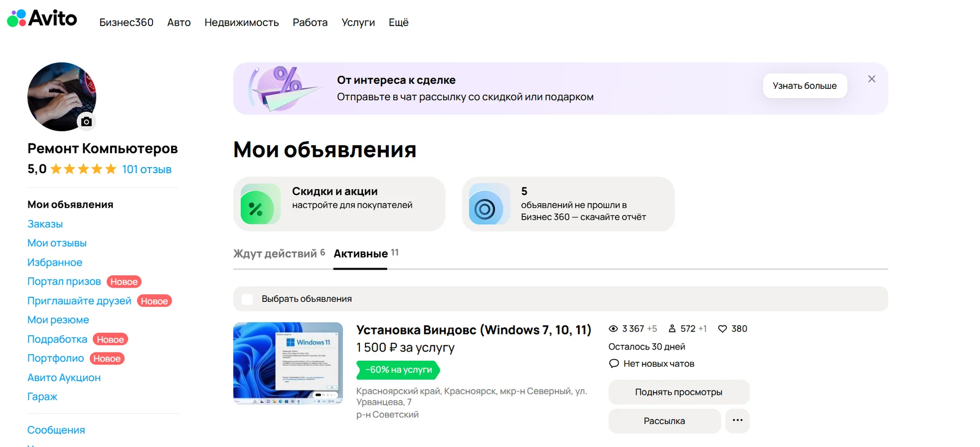Open the Бизнес 360 report card
This screenshot has height=447, width=980.
[x=568, y=204]
